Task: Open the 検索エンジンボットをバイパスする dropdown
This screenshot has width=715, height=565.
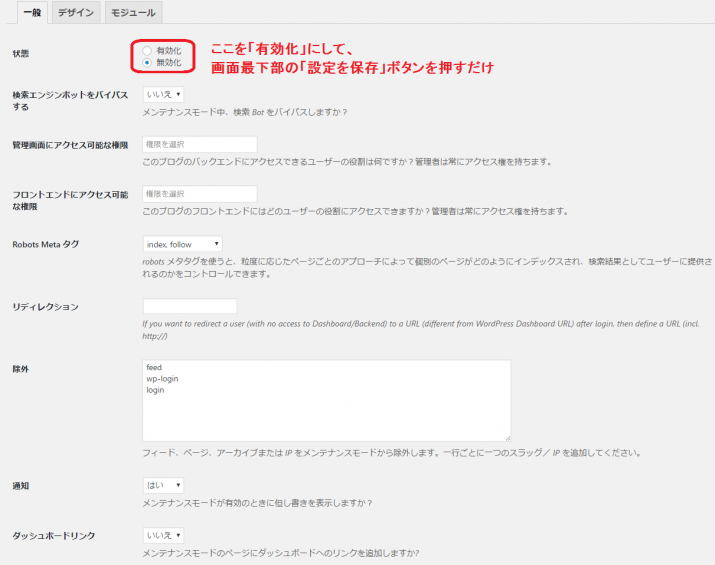Action: [164, 94]
